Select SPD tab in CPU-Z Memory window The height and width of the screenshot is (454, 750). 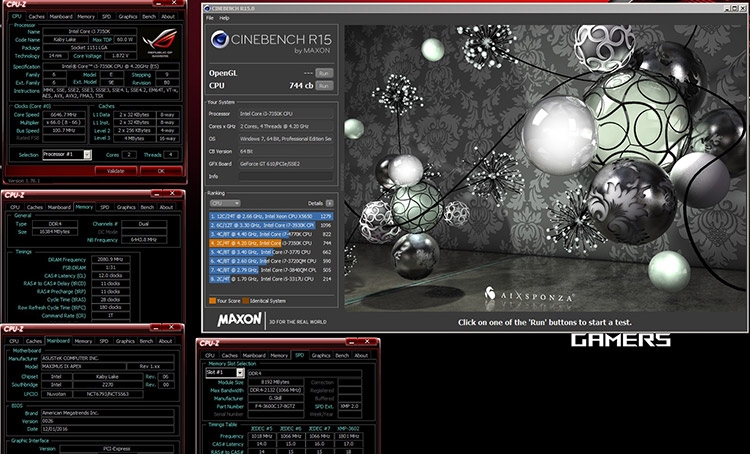(105, 207)
